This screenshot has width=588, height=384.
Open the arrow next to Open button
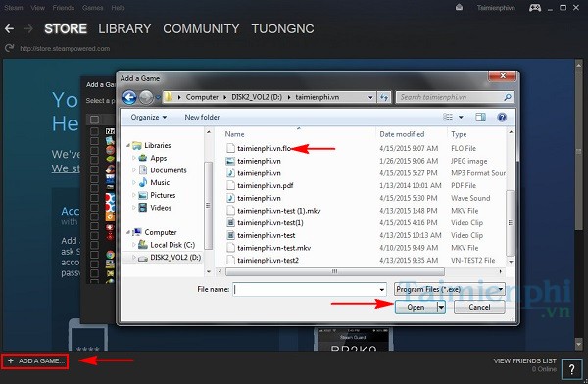point(441,308)
